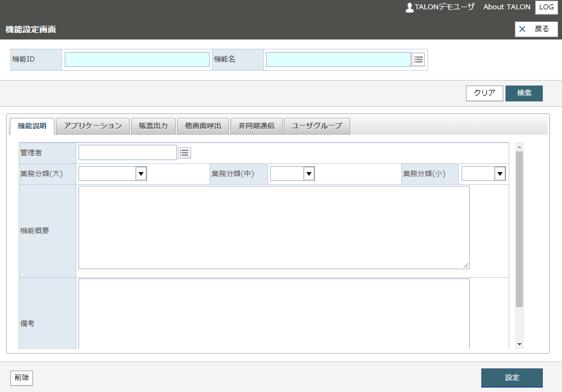Click the クリア button
This screenshot has width=562, height=392.
(484, 93)
